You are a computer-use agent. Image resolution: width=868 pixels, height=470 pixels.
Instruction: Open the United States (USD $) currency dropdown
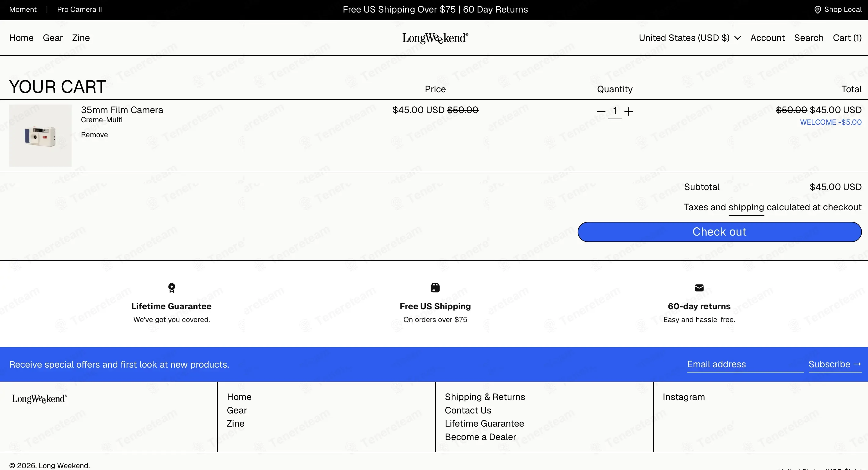(690, 38)
